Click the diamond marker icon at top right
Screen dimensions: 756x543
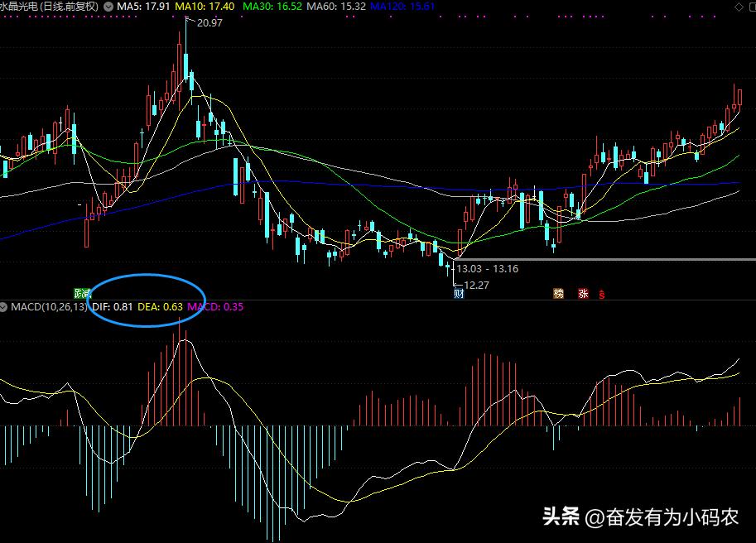pos(739,7)
